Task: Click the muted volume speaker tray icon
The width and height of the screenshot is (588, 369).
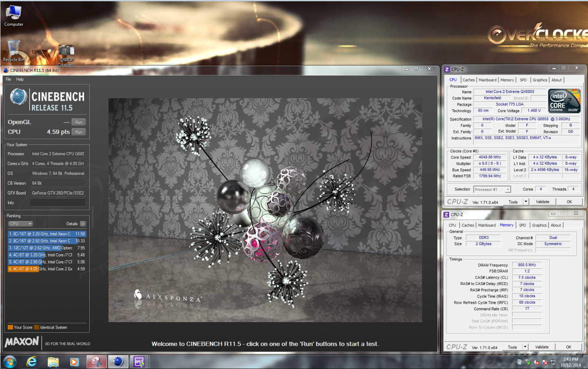Action: point(536,362)
